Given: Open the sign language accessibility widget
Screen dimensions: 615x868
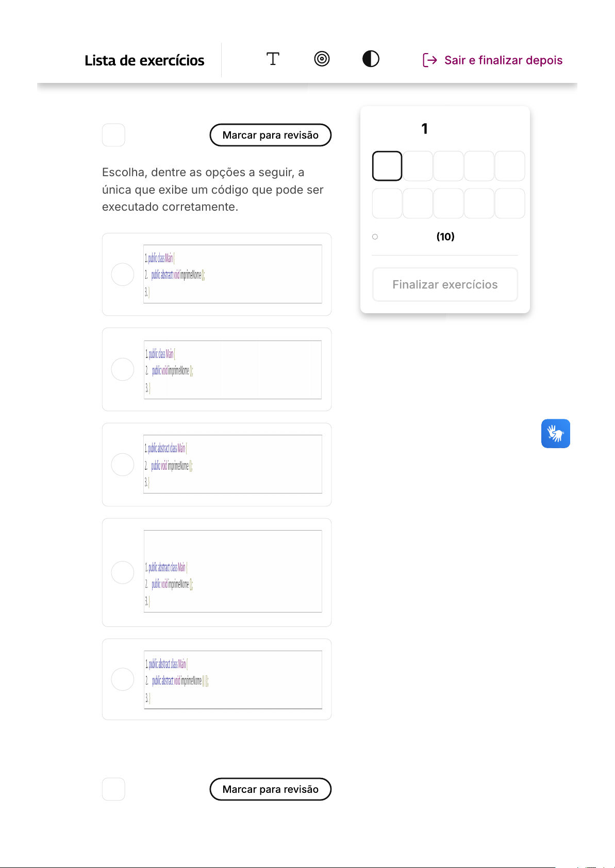Looking at the screenshot, I should click(x=555, y=433).
